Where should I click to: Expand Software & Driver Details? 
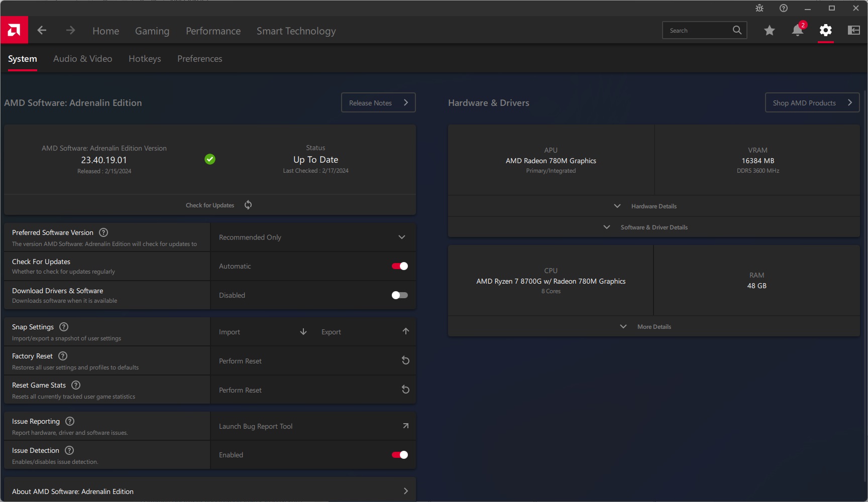654,227
